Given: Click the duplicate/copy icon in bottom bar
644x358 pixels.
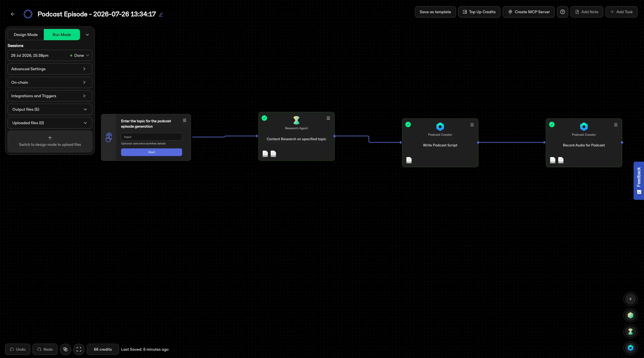Looking at the screenshot, I should point(65,349).
